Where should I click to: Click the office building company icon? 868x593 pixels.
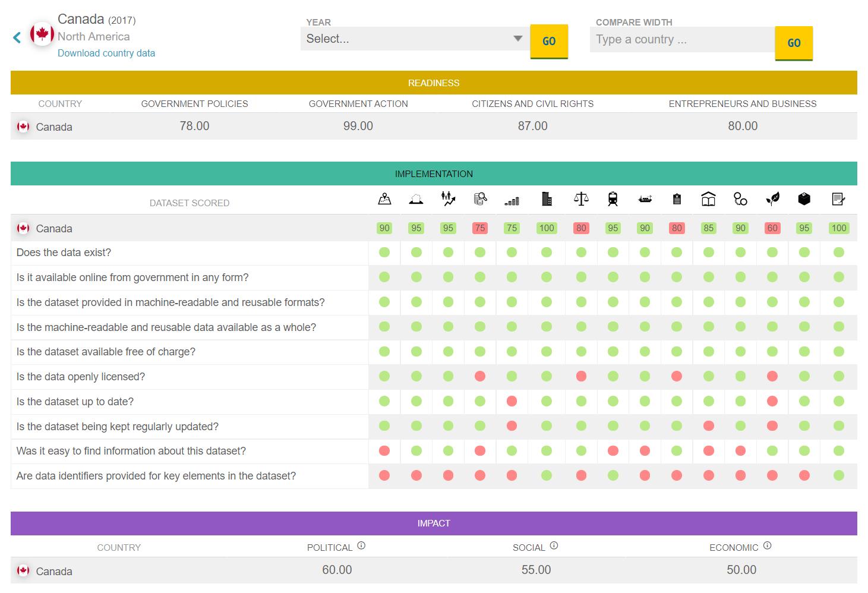[x=547, y=199]
